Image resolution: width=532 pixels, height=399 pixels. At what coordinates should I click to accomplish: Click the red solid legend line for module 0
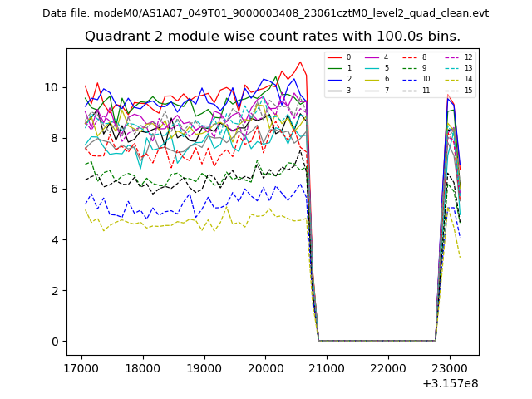coord(334,57)
